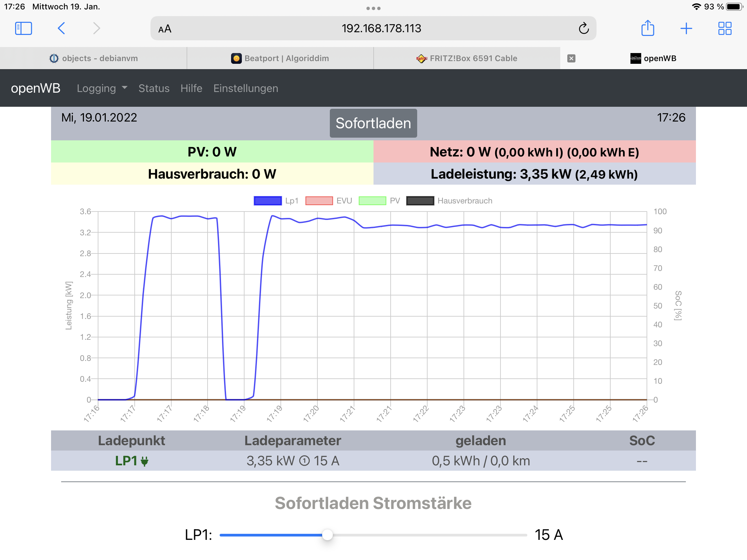747x560 pixels.
Task: Show tab overview grid icon
Action: tap(724, 28)
